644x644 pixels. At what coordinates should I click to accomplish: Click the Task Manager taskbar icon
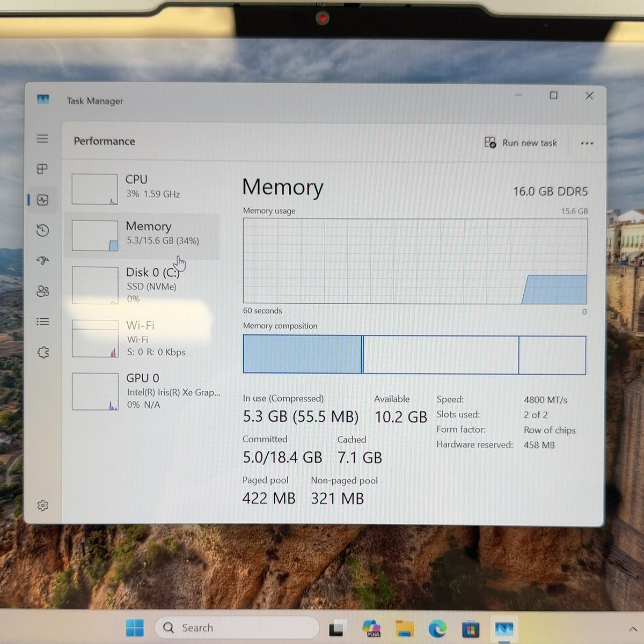click(x=504, y=628)
